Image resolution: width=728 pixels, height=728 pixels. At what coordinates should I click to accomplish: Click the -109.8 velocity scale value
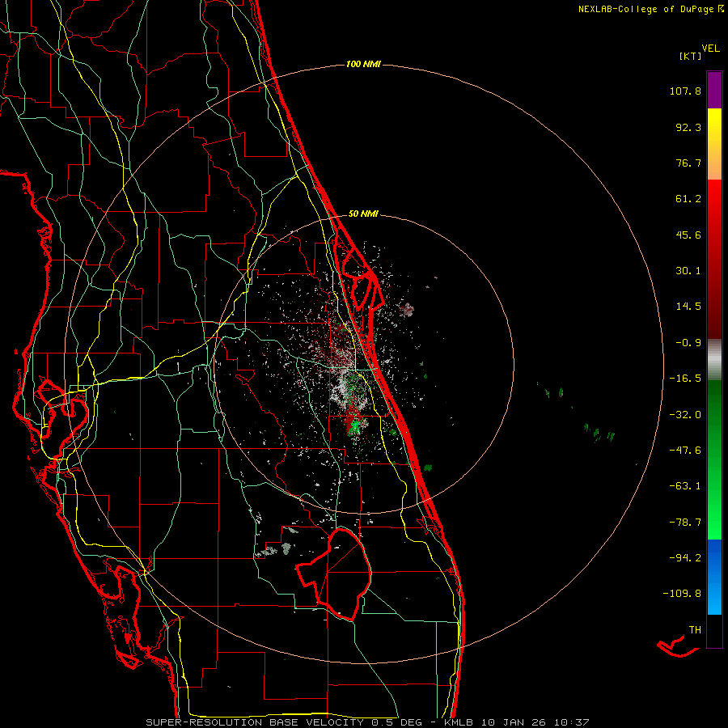point(682,594)
